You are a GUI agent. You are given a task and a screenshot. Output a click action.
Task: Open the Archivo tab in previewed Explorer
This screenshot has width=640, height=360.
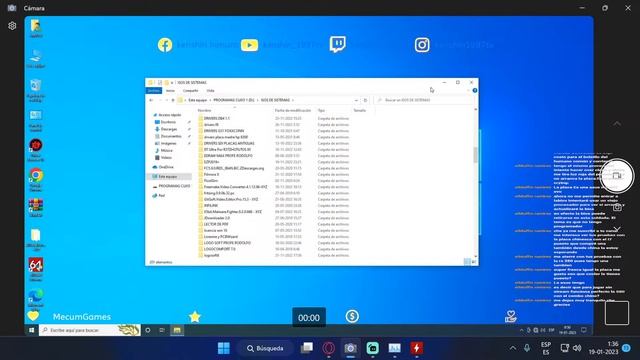click(x=154, y=91)
